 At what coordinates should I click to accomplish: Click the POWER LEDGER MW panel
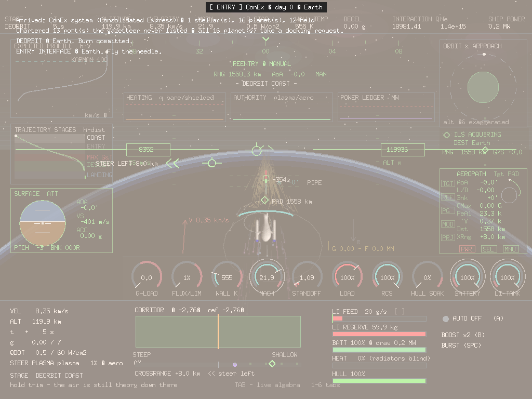(386, 107)
